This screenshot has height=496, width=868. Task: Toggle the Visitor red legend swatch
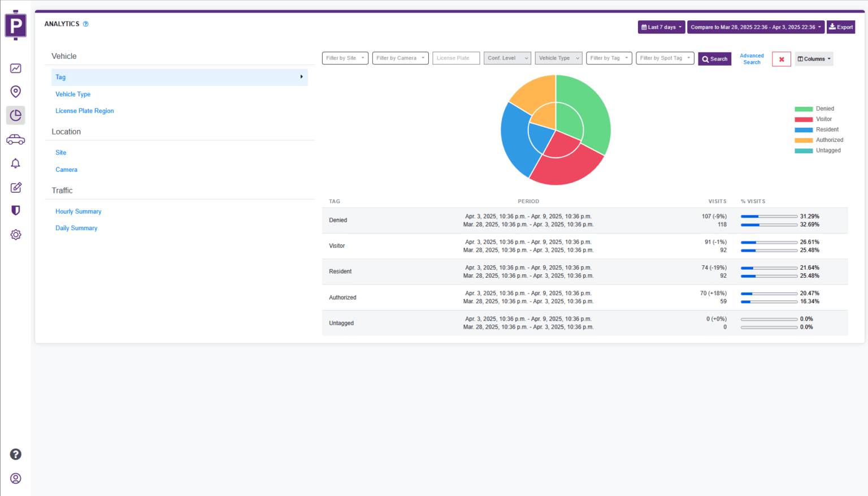click(x=804, y=119)
